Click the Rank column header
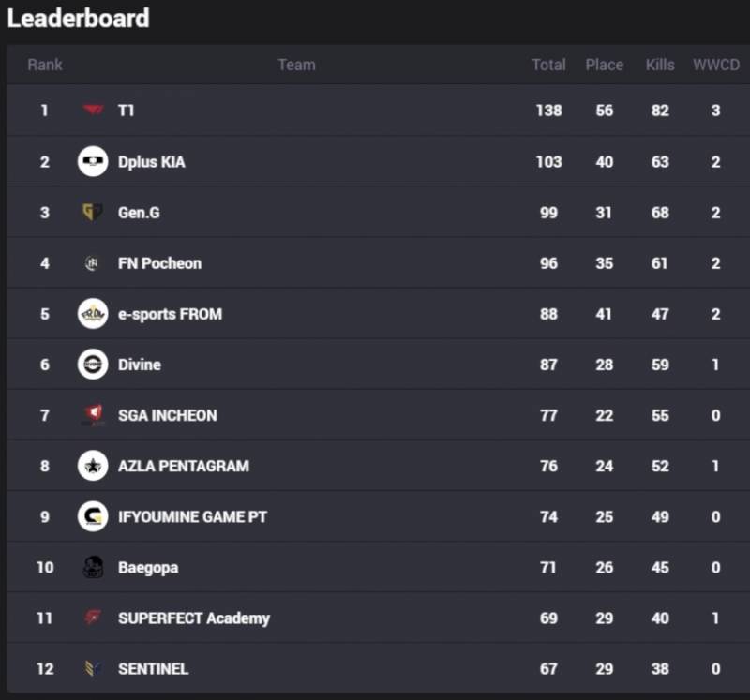The height and width of the screenshot is (700, 750). (x=45, y=65)
